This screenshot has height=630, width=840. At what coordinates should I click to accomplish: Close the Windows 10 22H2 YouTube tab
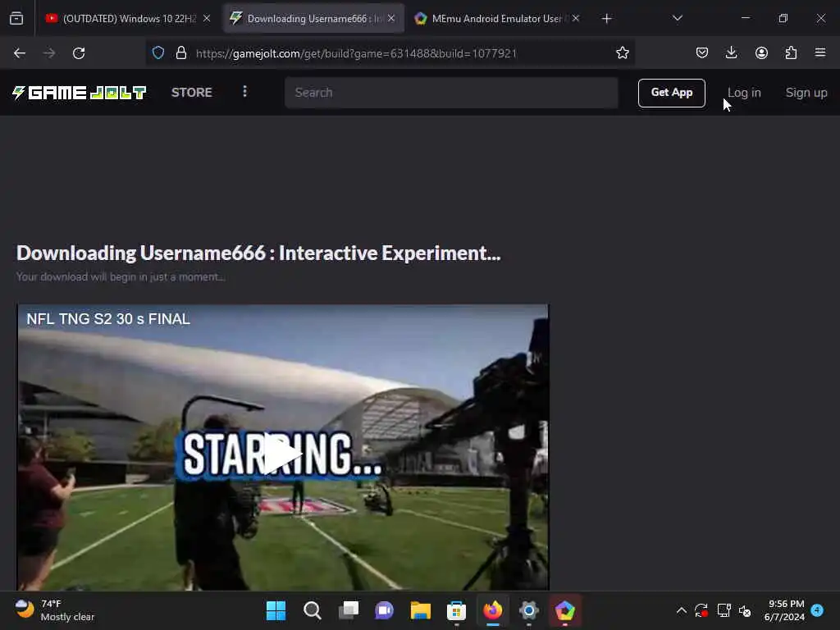207,19
